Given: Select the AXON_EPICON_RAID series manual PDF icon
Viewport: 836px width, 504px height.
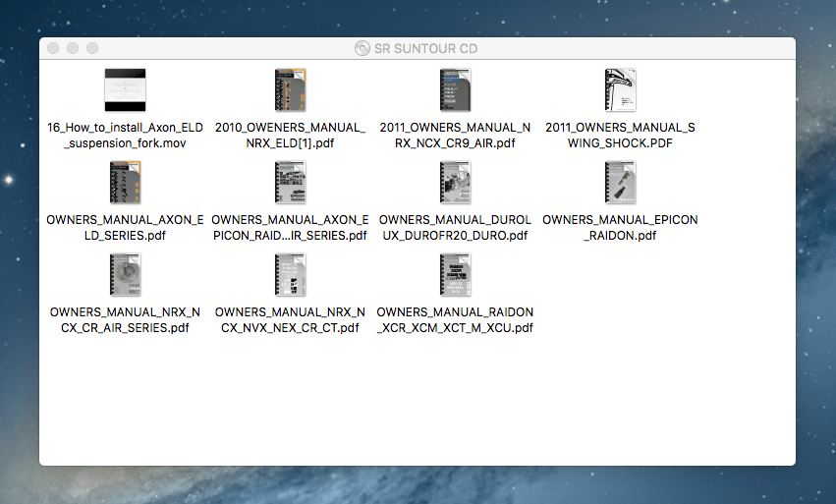Looking at the screenshot, I should [290, 183].
